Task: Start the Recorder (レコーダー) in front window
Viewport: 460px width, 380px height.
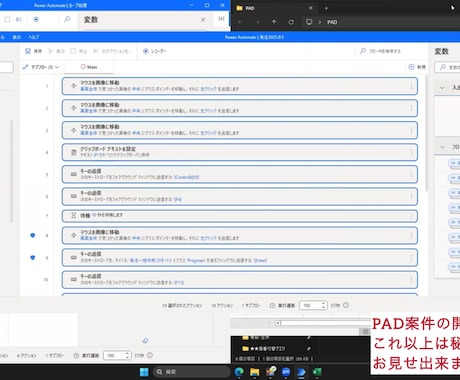Action: 154,51
